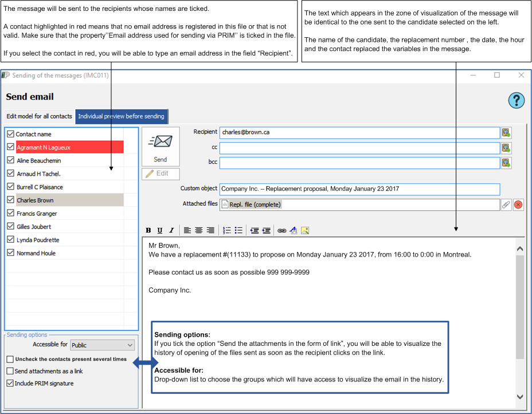Untick Agramant N Lagueux checkbox
This screenshot has width=532, height=414.
tap(10, 147)
